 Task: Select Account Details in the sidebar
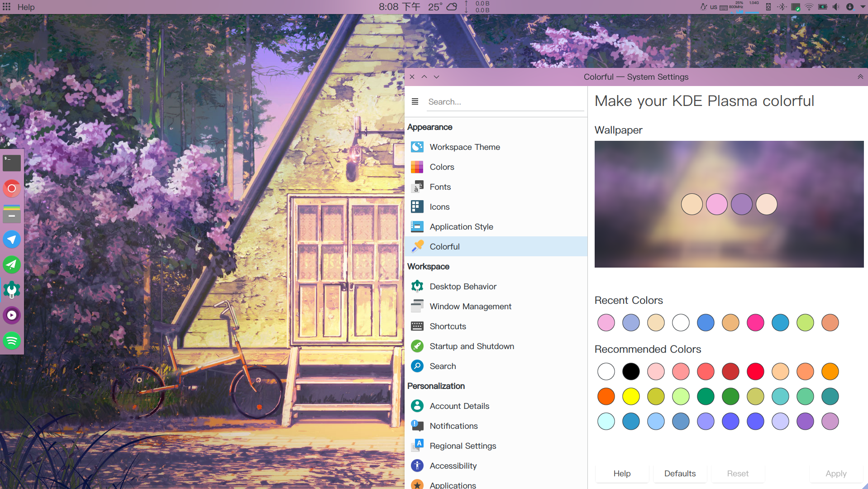[496, 406]
